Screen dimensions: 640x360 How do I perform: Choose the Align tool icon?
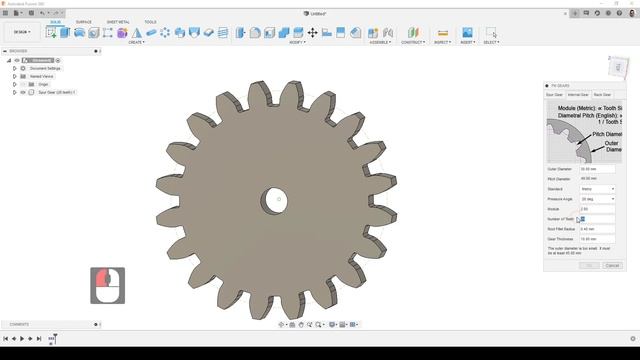click(x=327, y=33)
